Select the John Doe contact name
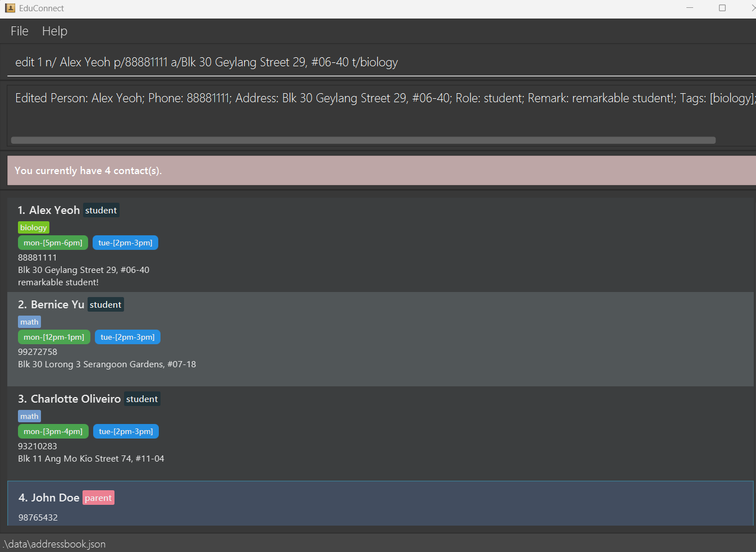 pyautogui.click(x=55, y=498)
